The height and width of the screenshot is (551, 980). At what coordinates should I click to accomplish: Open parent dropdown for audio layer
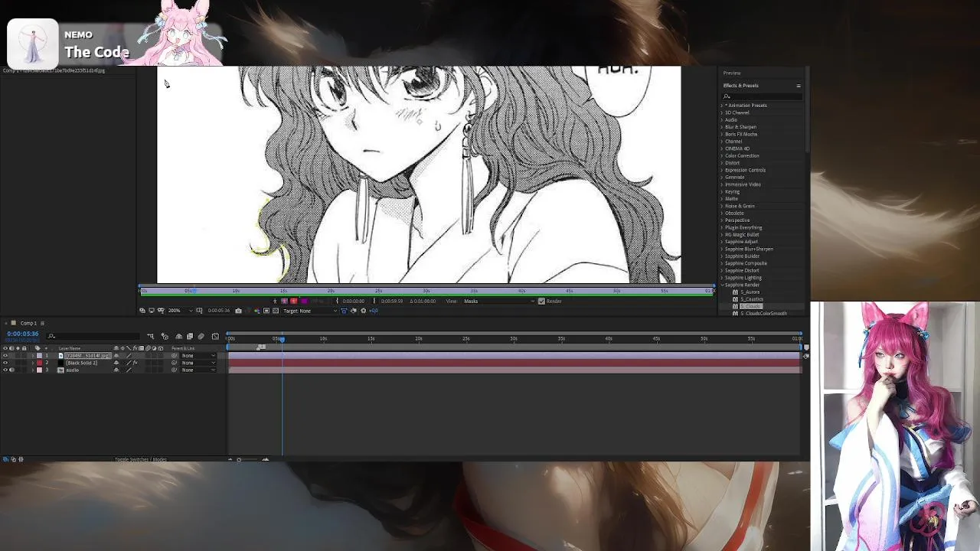click(x=198, y=370)
